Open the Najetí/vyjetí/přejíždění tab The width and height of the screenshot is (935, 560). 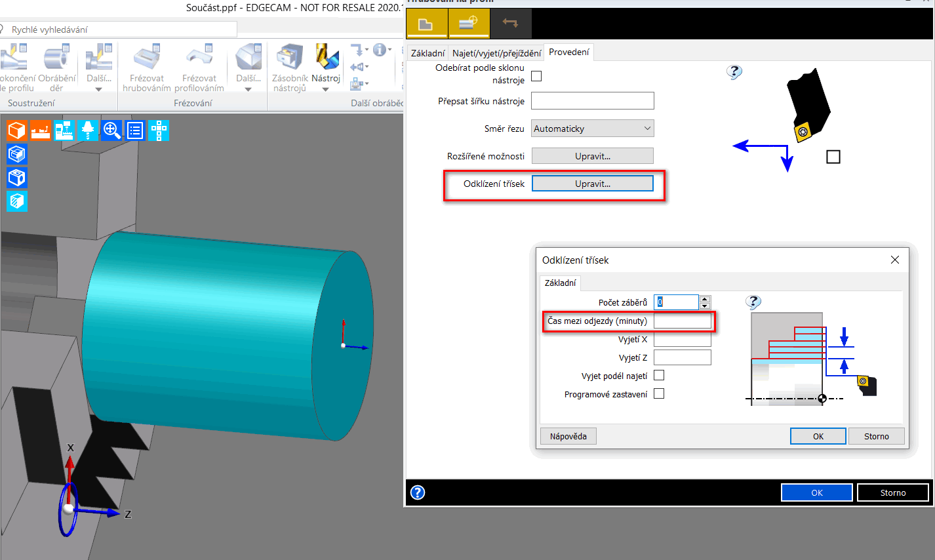tap(496, 53)
